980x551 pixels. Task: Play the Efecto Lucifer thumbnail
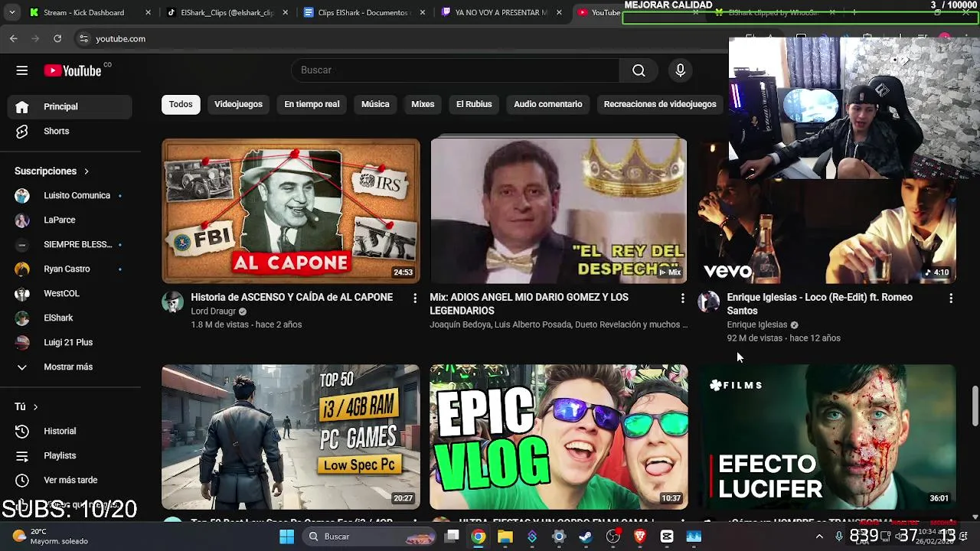click(x=827, y=437)
